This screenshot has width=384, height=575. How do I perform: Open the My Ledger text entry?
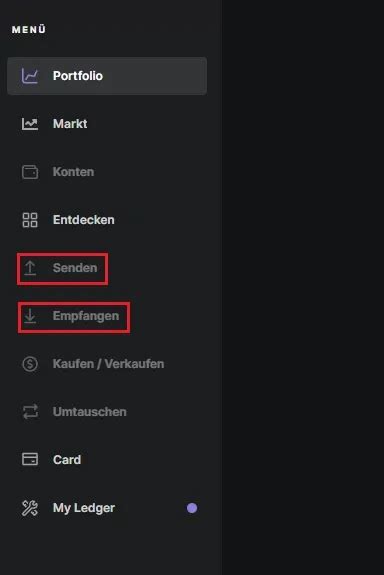84,508
